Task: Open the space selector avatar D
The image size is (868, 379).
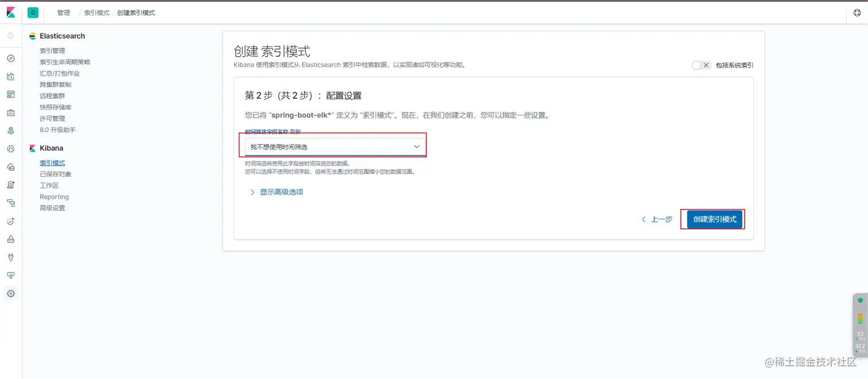Action: [x=33, y=13]
